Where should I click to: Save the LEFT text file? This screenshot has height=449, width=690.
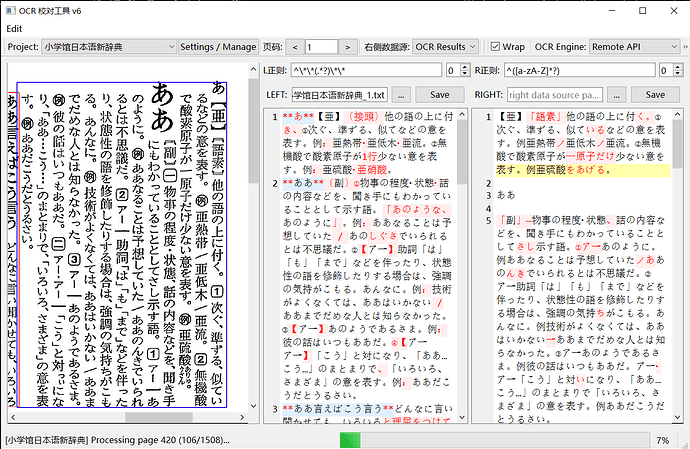[440, 95]
